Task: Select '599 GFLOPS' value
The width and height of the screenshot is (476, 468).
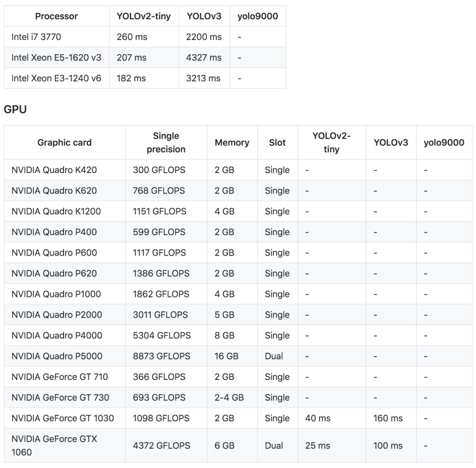Action: point(159,232)
